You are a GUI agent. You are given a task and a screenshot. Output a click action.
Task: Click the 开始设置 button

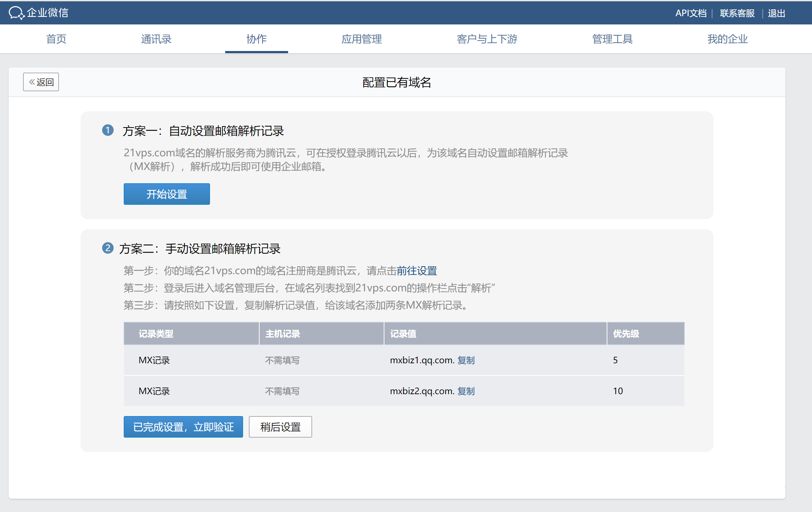point(167,194)
